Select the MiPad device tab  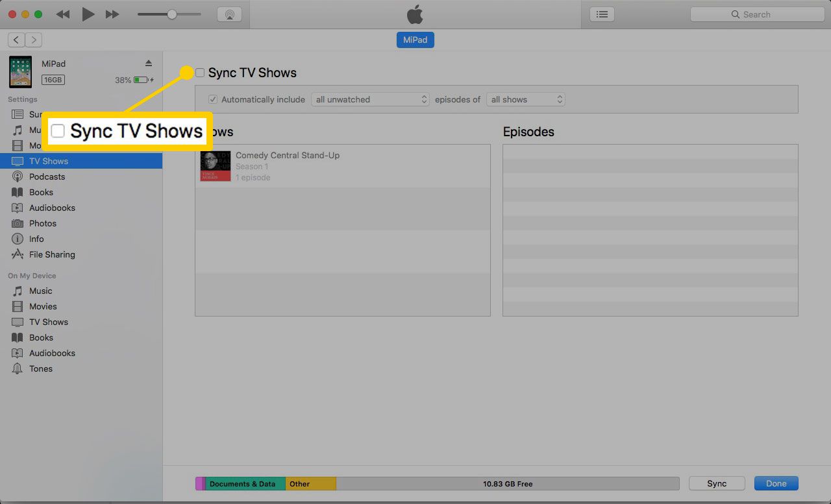[415, 40]
